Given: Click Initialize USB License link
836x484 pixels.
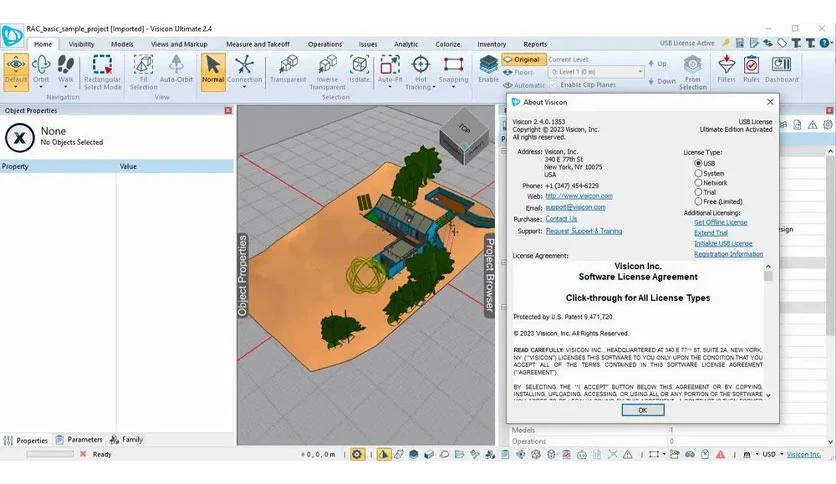Looking at the screenshot, I should click(723, 244).
